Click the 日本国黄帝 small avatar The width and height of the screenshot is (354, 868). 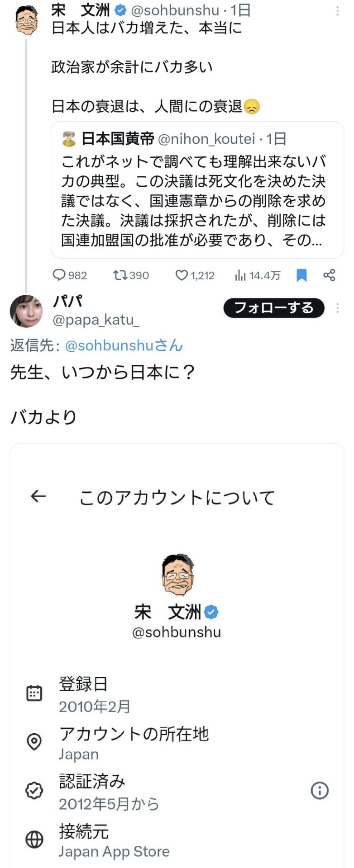click(x=69, y=139)
